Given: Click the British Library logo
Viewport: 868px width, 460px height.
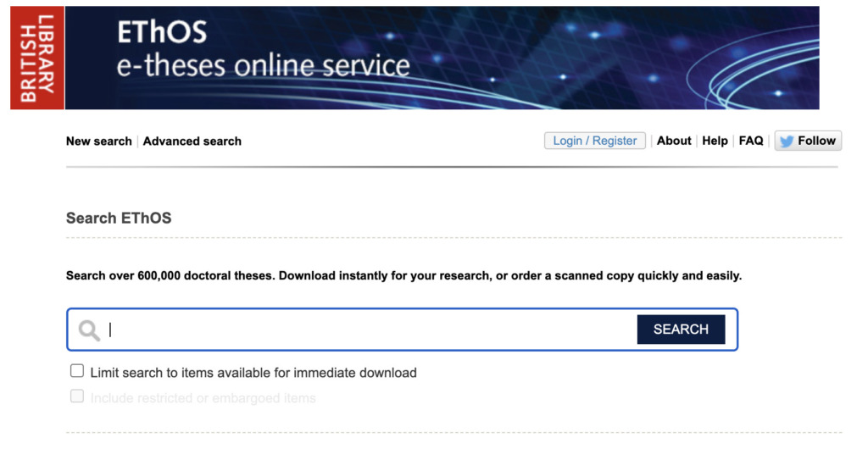Looking at the screenshot, I should [x=37, y=58].
